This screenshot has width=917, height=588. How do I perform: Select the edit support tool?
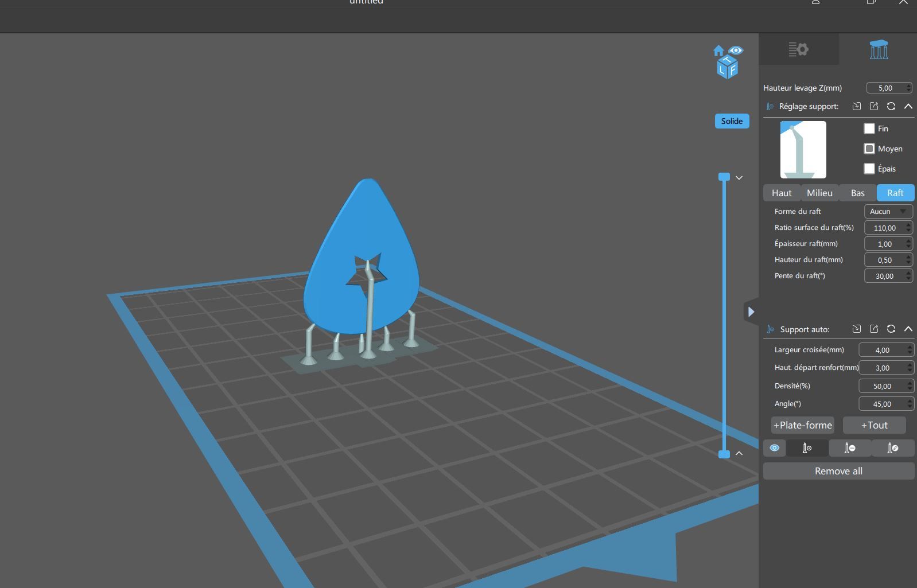tap(893, 448)
